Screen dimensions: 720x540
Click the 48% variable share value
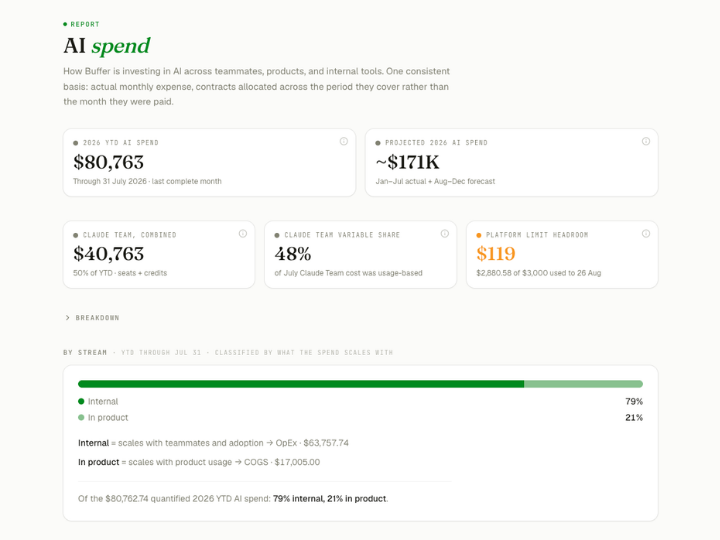coord(293,254)
